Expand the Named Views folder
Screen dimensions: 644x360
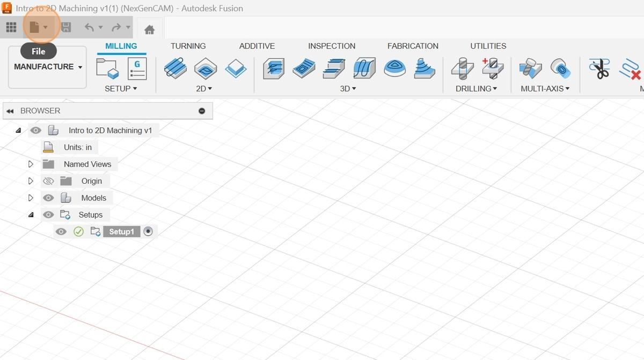click(31, 164)
